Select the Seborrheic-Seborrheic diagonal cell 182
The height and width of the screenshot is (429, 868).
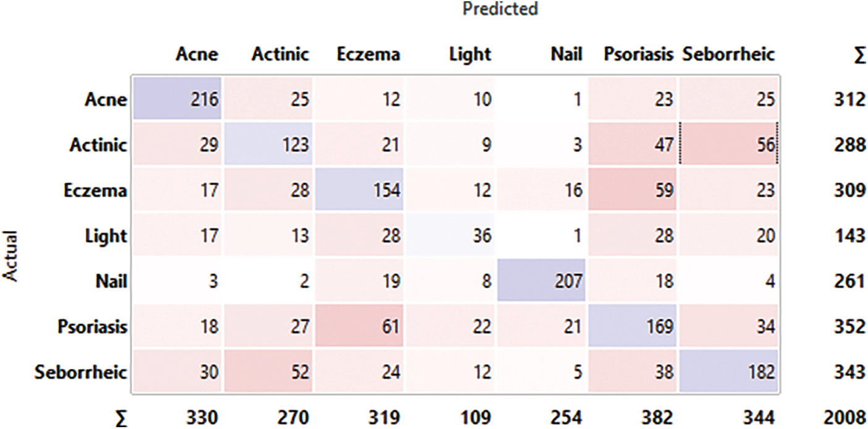click(x=728, y=372)
